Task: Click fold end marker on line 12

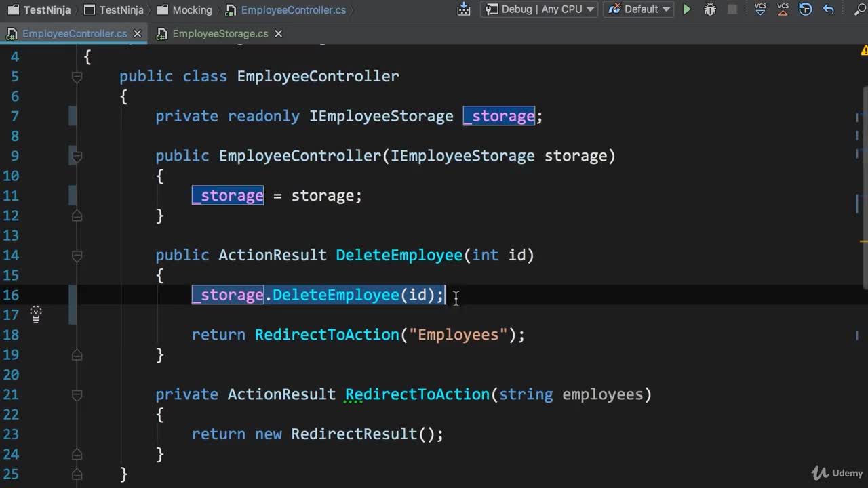Action: (77, 216)
